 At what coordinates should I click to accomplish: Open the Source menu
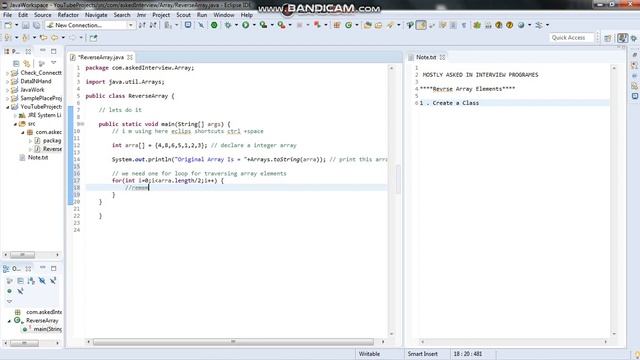42,15
